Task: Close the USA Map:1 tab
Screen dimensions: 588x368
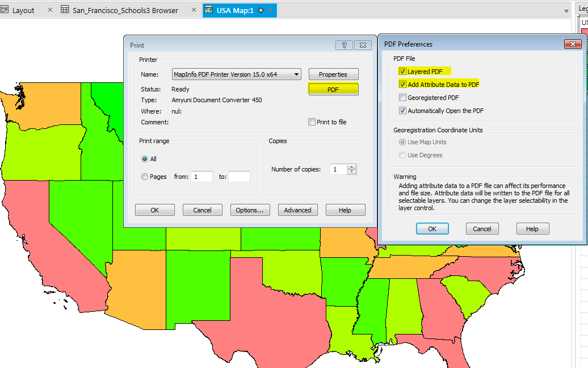Action: click(270, 10)
